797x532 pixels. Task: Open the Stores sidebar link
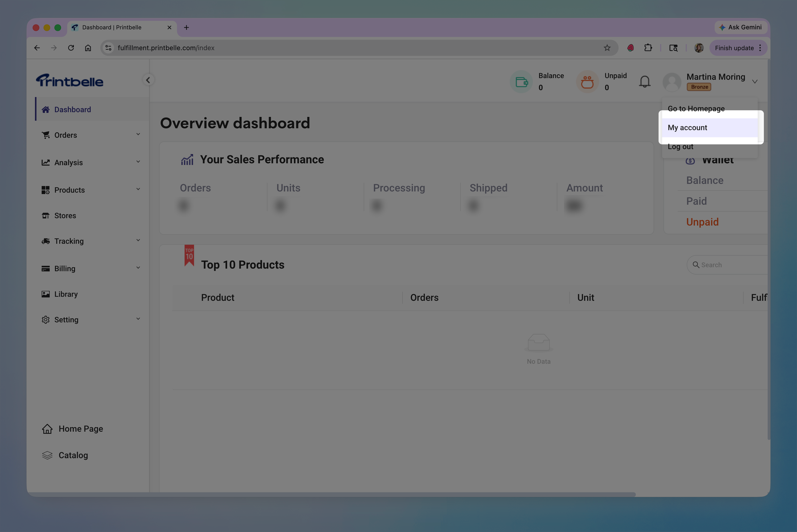(65, 215)
